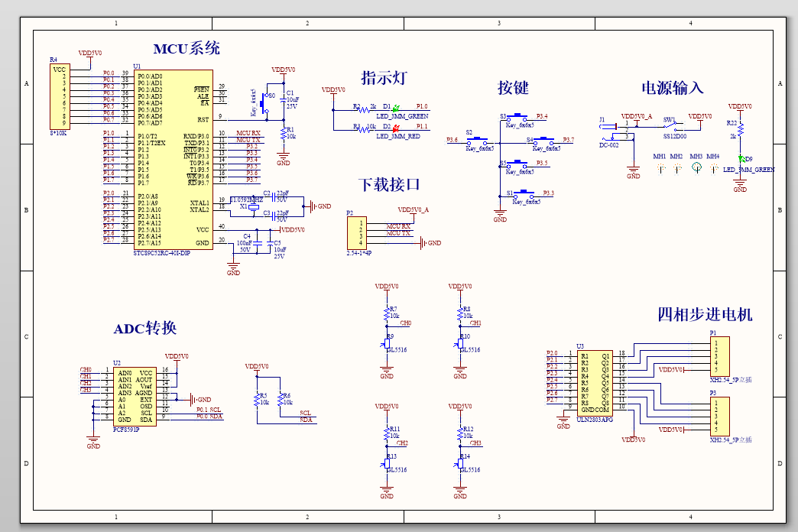Select resistor R12 10k on CH3

[x=460, y=433]
